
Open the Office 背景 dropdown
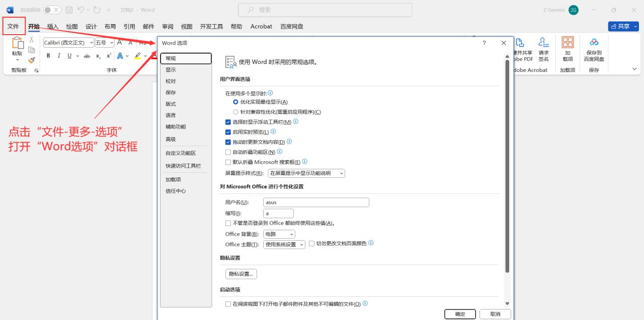click(279, 234)
